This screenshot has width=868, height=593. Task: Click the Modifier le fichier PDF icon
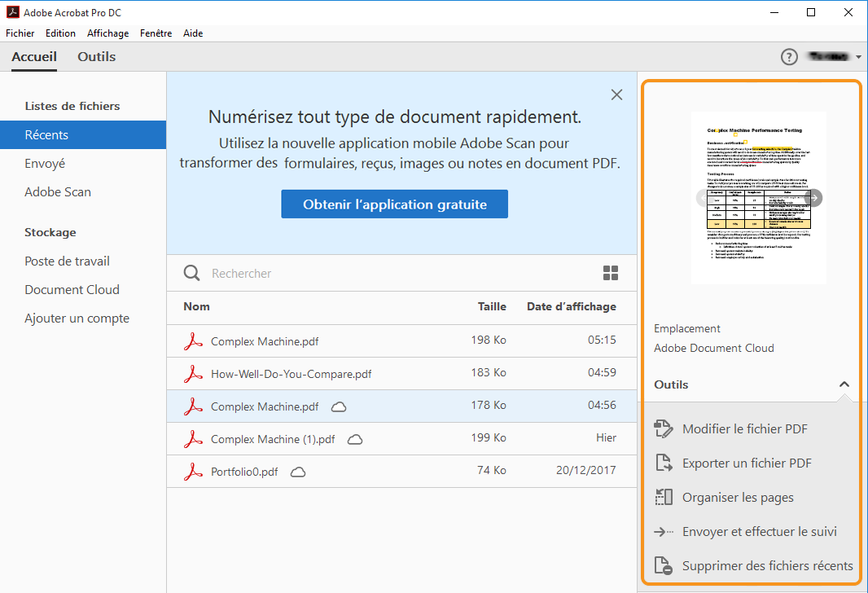(664, 429)
